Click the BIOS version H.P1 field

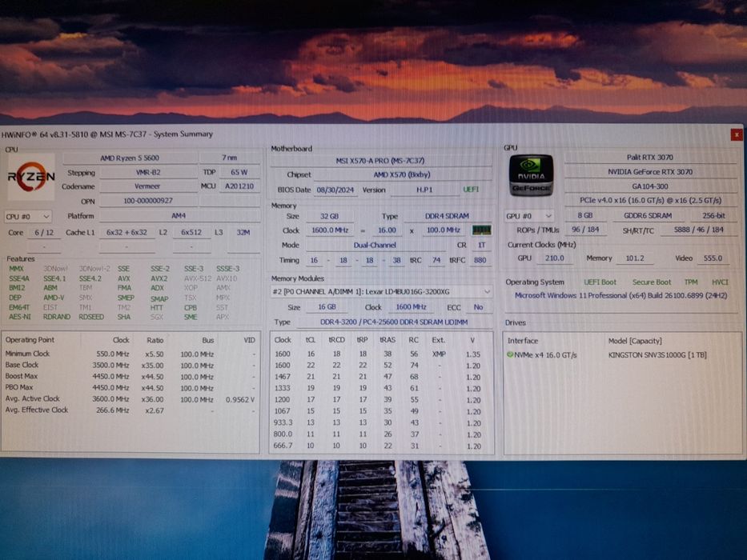point(424,190)
